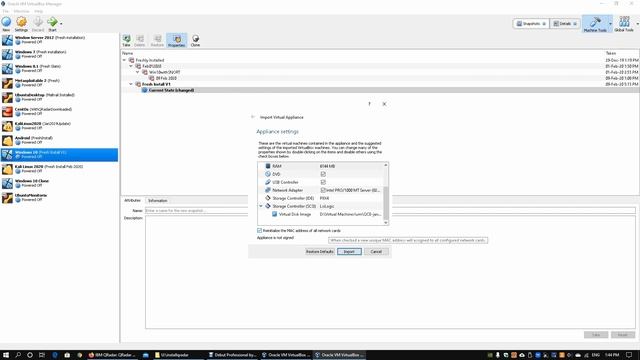
Task: Click the snapshot Name input field
Action: 390,211
